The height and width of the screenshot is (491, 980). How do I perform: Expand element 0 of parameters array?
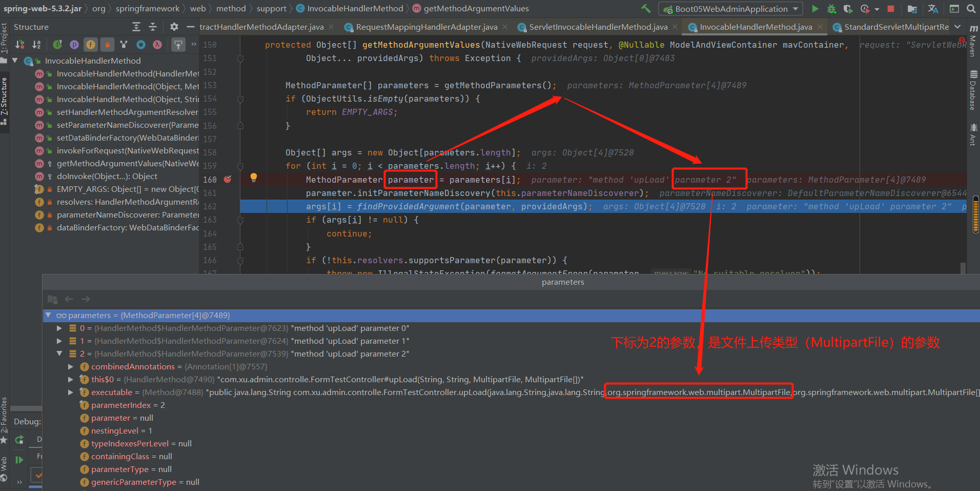coord(59,328)
